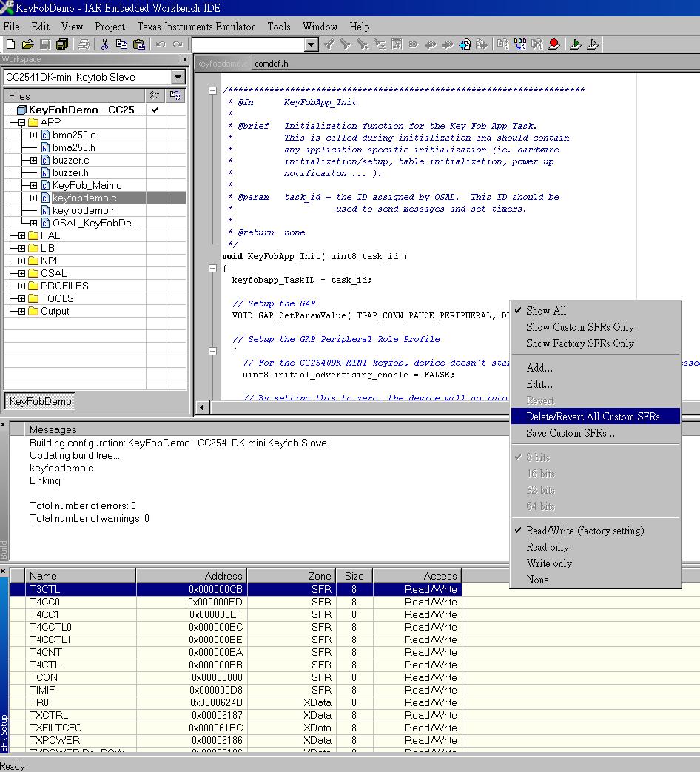Click the New document toolbar icon
700x772 pixels.
10,45
